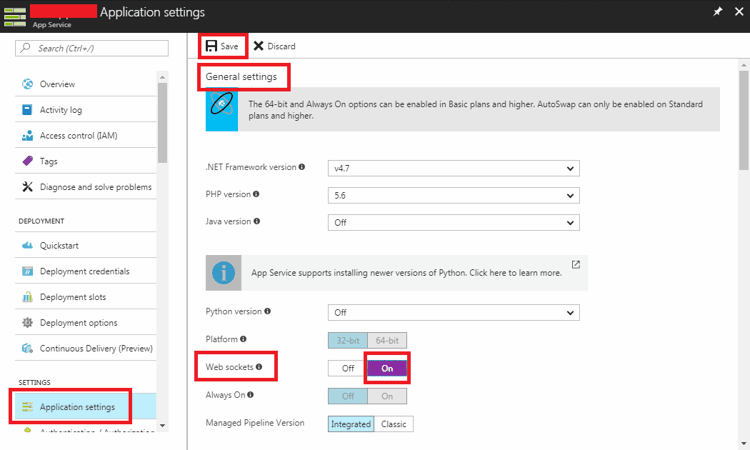Click the Java version info icon
750x450 pixels.
[x=257, y=221]
